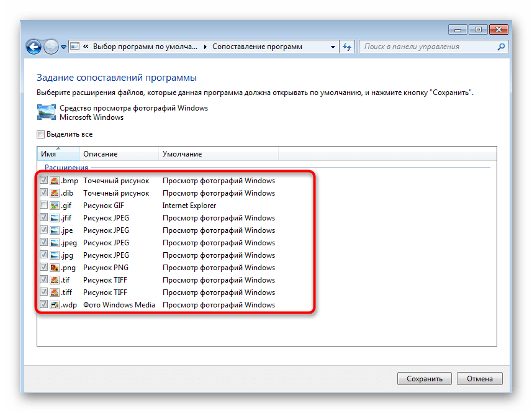Click the .jfif file type icon
This screenshot has width=532, height=413.
click(x=54, y=218)
